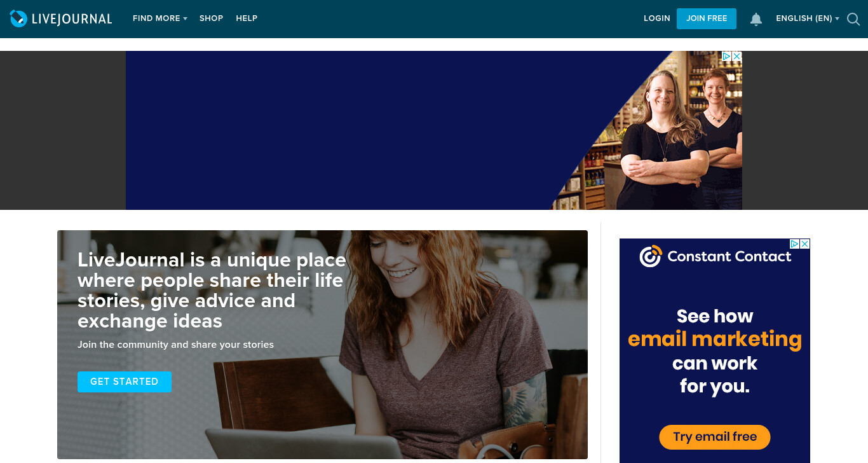Click the LiveJournal wordmark text
The image size is (868, 463).
(72, 19)
